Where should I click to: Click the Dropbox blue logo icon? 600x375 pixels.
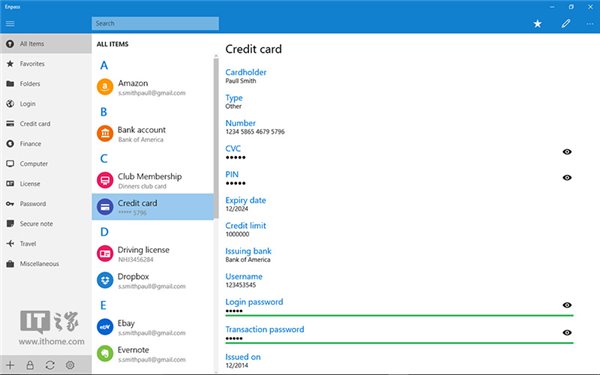[105, 280]
